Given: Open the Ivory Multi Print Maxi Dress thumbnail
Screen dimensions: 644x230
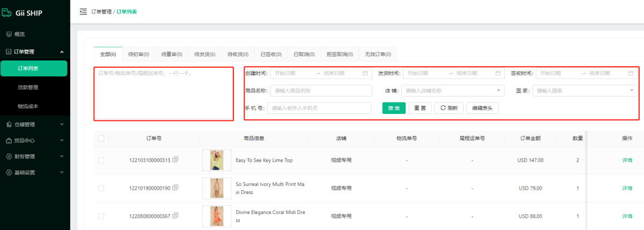Looking at the screenshot, I should point(216,188).
